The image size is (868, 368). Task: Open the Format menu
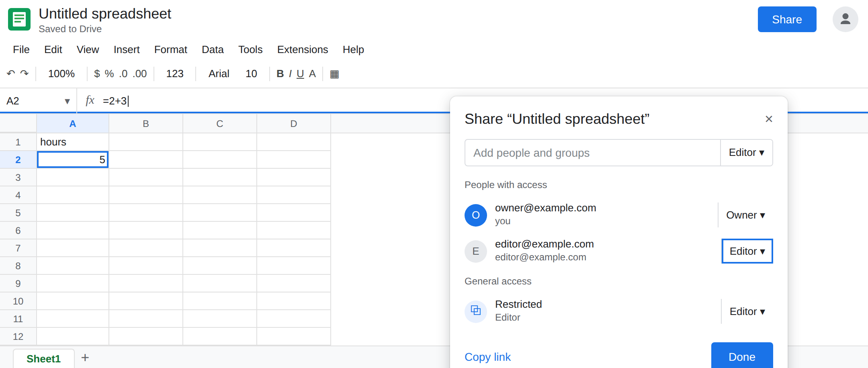(x=171, y=49)
